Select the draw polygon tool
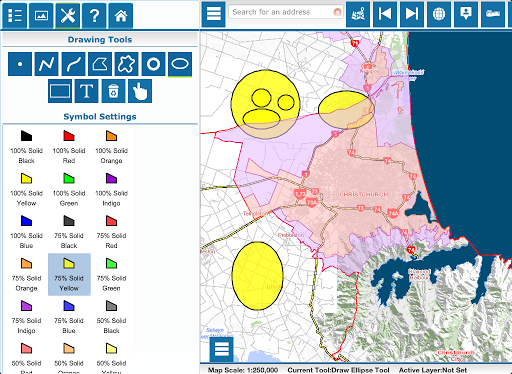The image size is (512, 374). click(100, 64)
